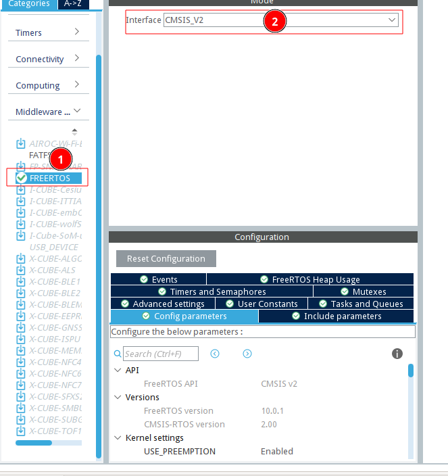Open the FreeRTOS Heap Usage tab
Image resolution: width=448 pixels, height=476 pixels.
(310, 279)
